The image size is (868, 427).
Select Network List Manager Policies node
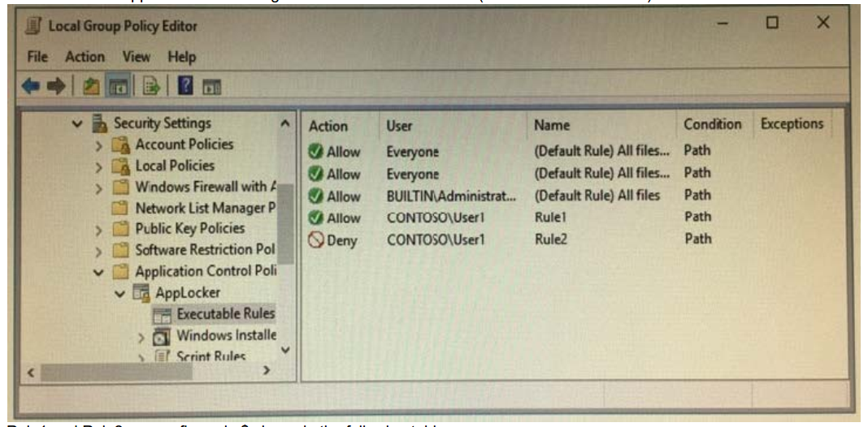pyautogui.click(x=206, y=209)
